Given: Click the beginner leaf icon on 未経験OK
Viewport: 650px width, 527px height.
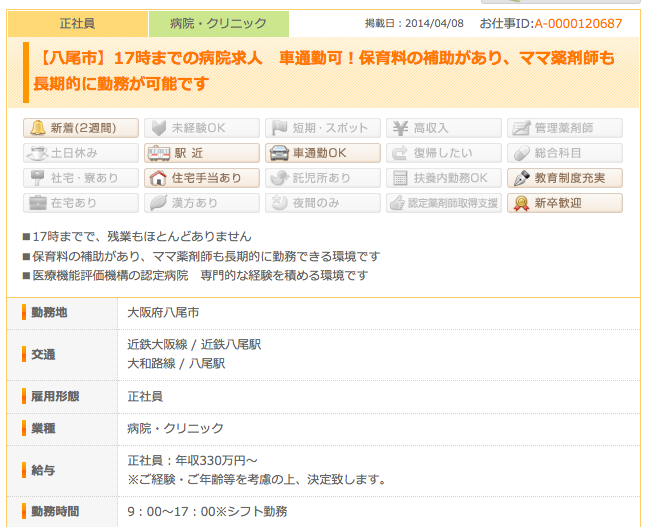Looking at the screenshot, I should pyautogui.click(x=159, y=128).
